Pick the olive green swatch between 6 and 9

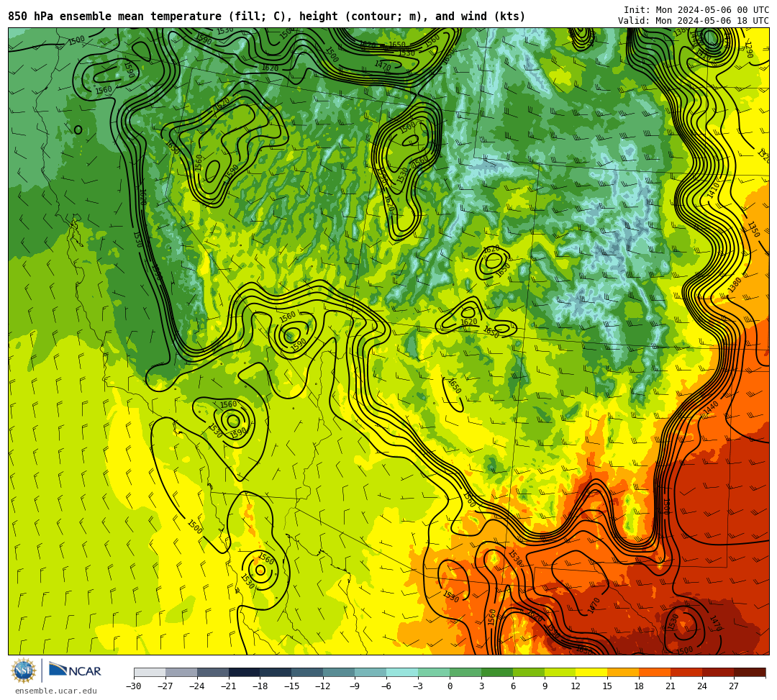tap(529, 672)
